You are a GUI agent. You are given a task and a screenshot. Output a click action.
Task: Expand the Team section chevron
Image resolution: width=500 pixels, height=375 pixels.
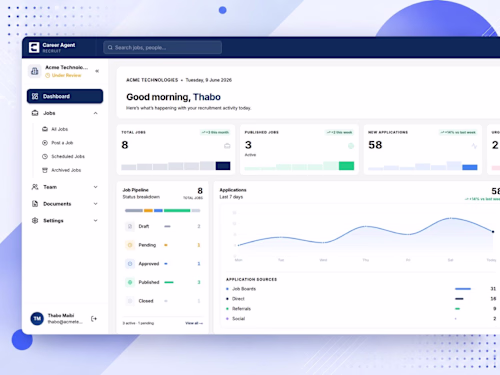[96, 187]
